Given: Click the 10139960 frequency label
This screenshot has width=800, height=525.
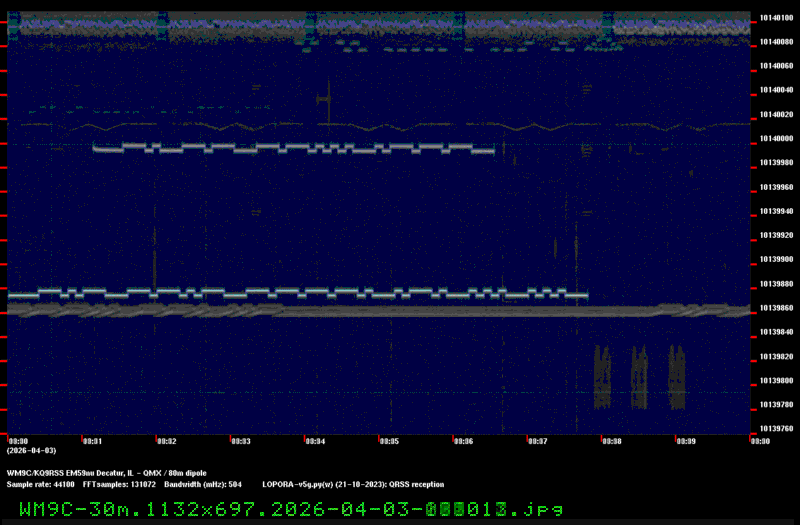Looking at the screenshot, I should (776, 187).
